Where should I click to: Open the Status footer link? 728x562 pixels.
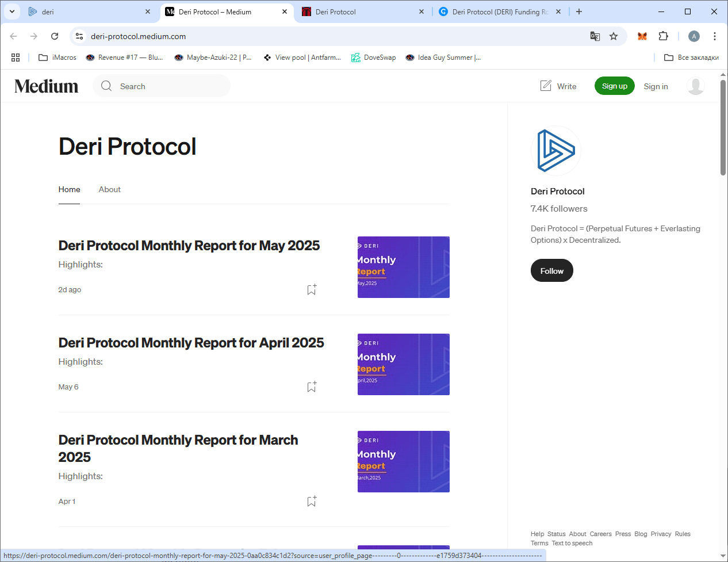(x=556, y=534)
